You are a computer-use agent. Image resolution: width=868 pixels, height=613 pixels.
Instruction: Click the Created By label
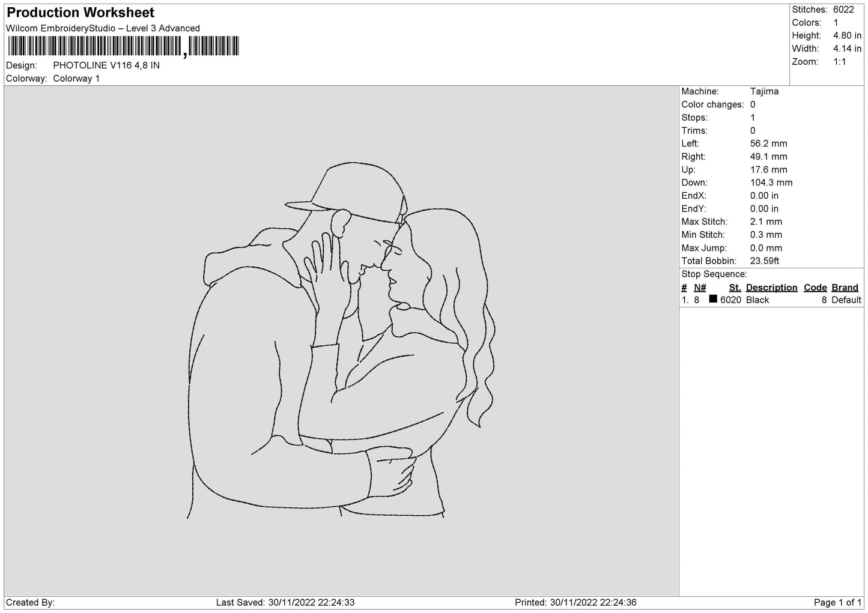pos(30,603)
